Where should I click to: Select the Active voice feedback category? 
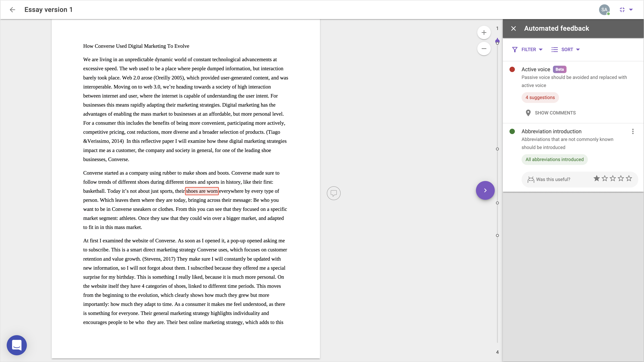[x=535, y=69]
